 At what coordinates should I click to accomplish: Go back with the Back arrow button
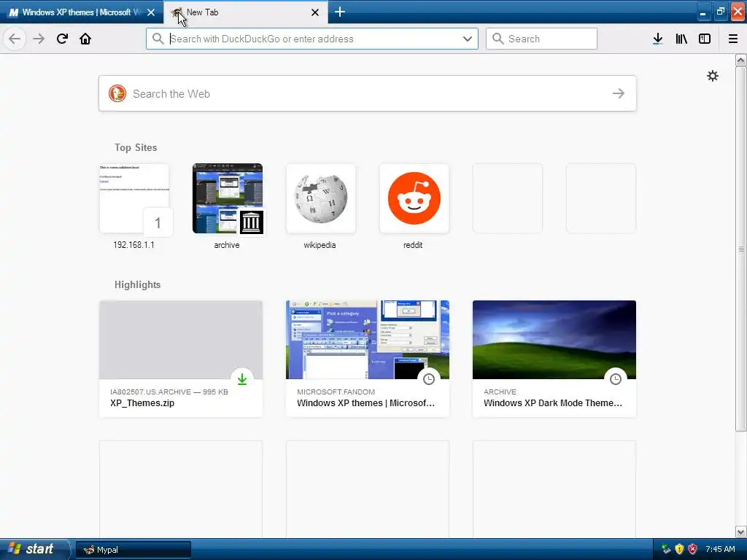15,39
